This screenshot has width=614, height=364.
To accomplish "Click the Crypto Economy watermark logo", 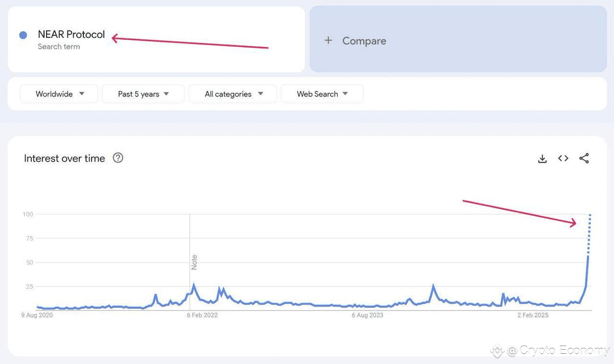I will click(496, 351).
